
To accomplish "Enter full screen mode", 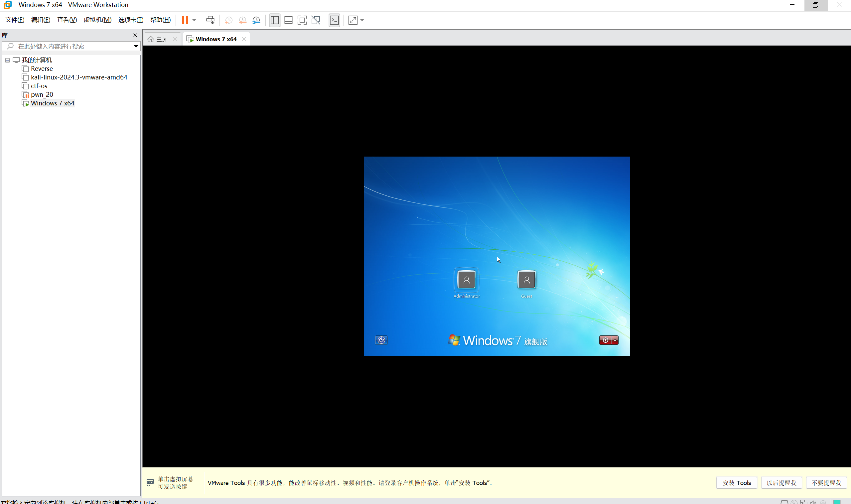I will coord(302,20).
